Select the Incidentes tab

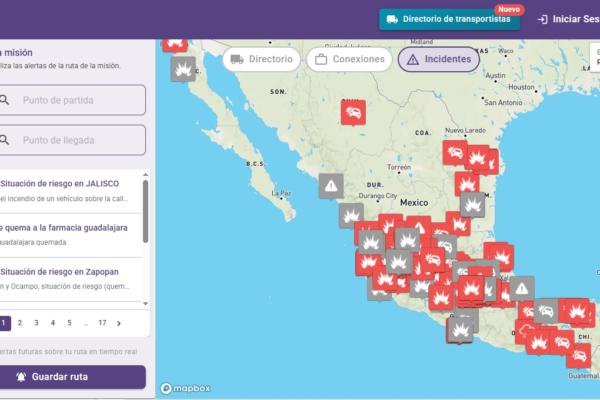tap(439, 59)
